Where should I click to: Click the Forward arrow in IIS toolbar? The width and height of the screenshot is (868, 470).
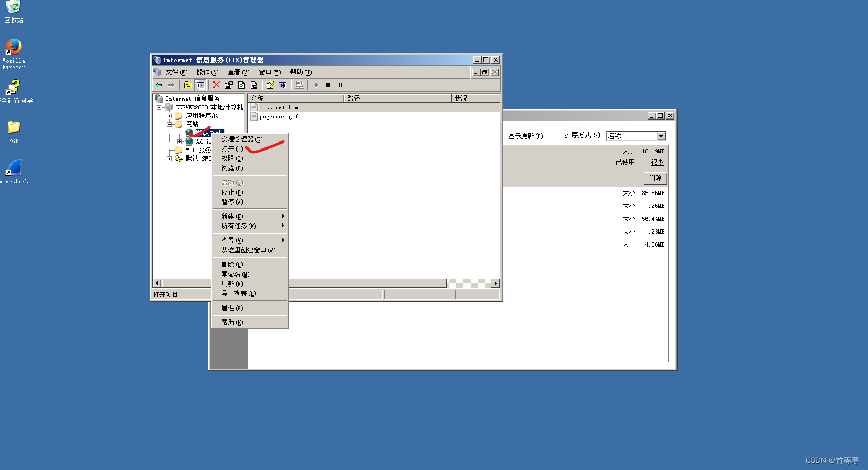click(171, 85)
